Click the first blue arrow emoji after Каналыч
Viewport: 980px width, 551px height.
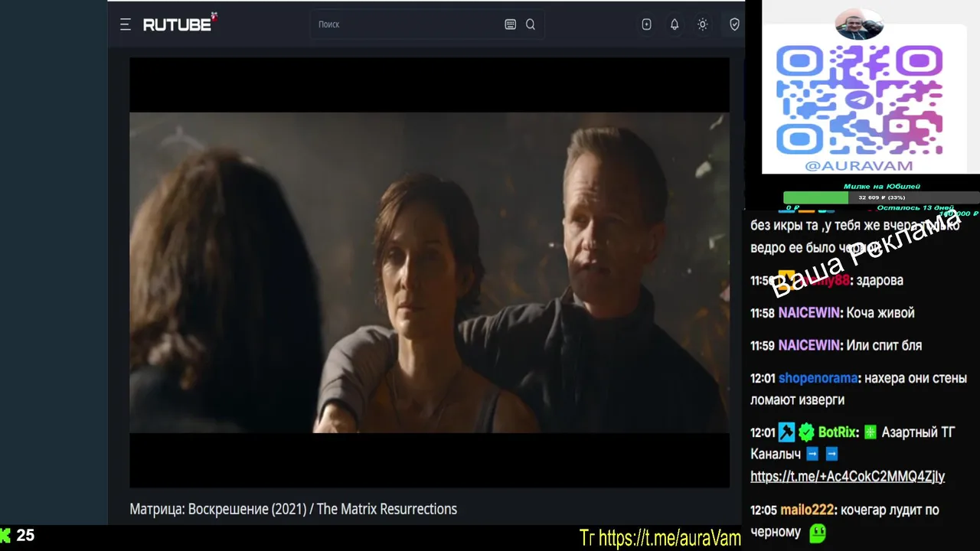click(813, 455)
